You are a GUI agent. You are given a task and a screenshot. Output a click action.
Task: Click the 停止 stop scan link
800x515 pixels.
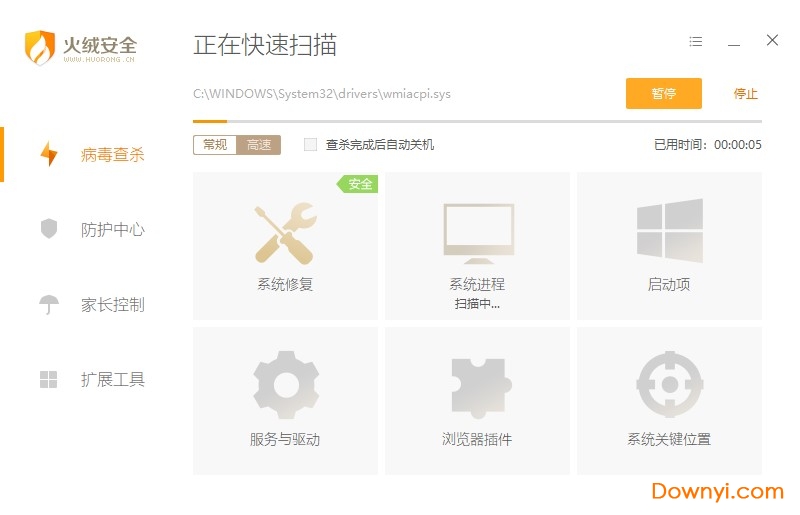(x=745, y=94)
